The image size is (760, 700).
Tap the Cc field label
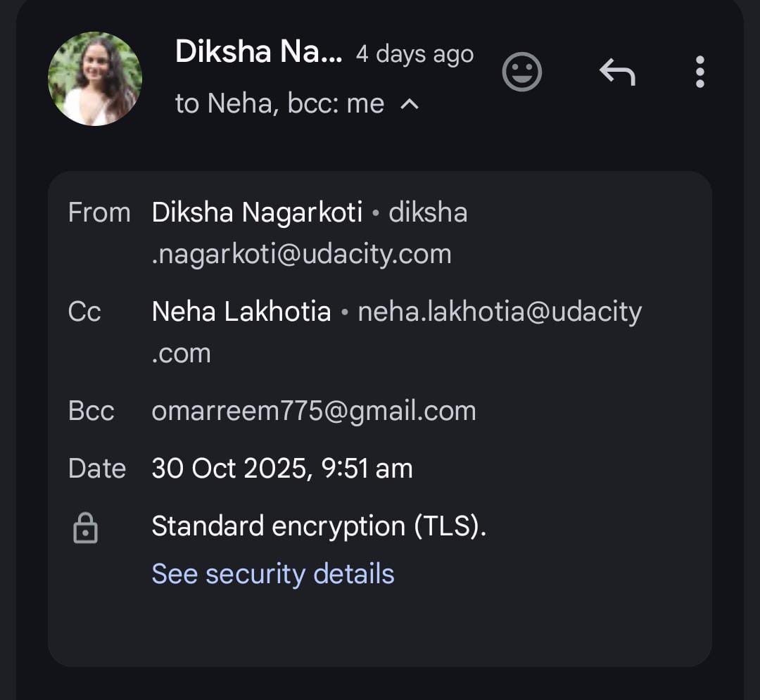[84, 312]
